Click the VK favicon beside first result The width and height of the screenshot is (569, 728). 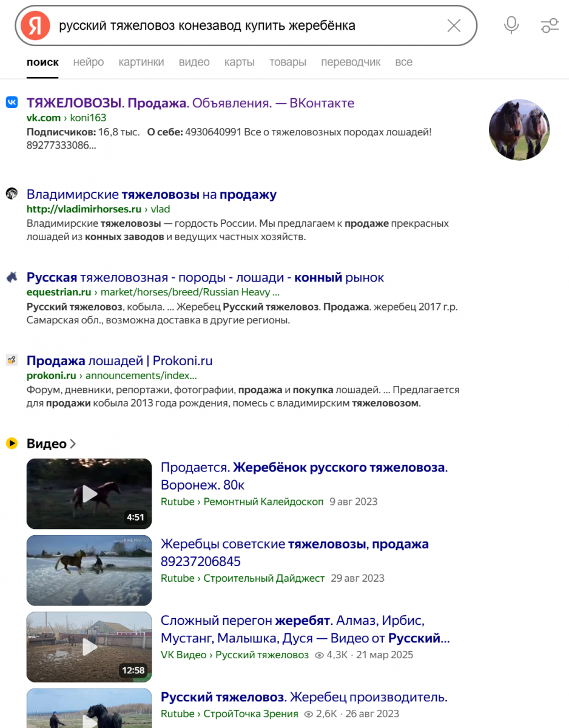(12, 103)
